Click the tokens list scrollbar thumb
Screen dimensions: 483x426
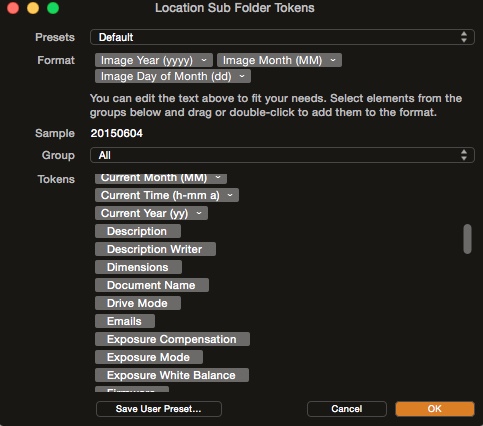[467, 239]
